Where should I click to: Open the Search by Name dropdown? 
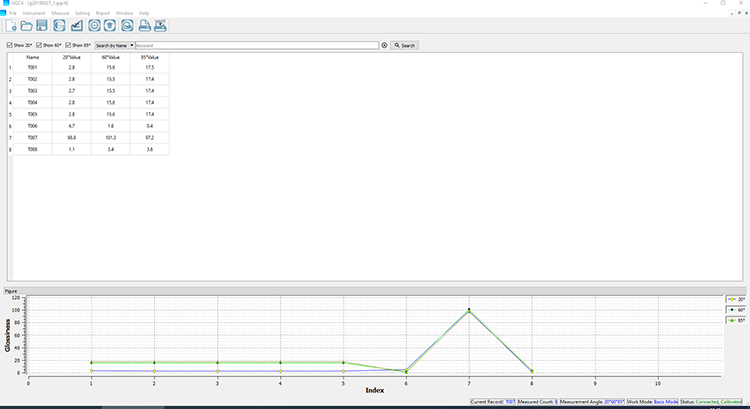[x=114, y=45]
